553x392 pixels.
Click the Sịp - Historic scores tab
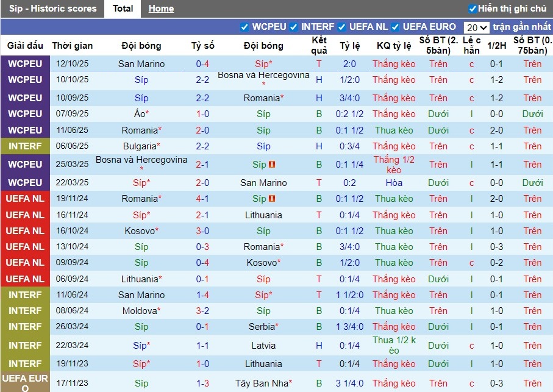point(52,9)
